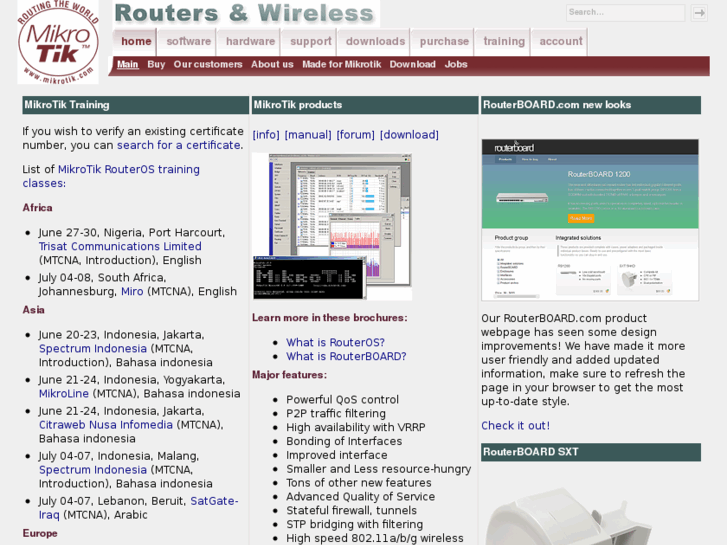727x545 pixels.
Task: Open the hardware tab
Action: tap(250, 42)
